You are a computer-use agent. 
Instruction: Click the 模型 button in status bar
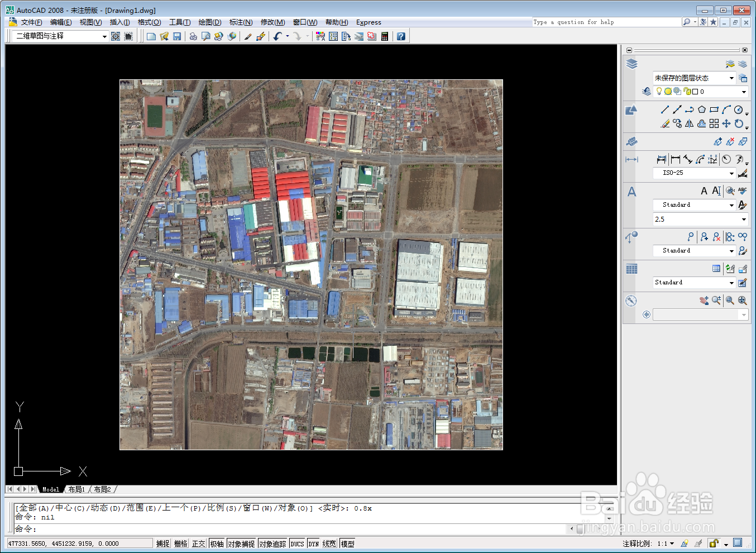tap(347, 544)
